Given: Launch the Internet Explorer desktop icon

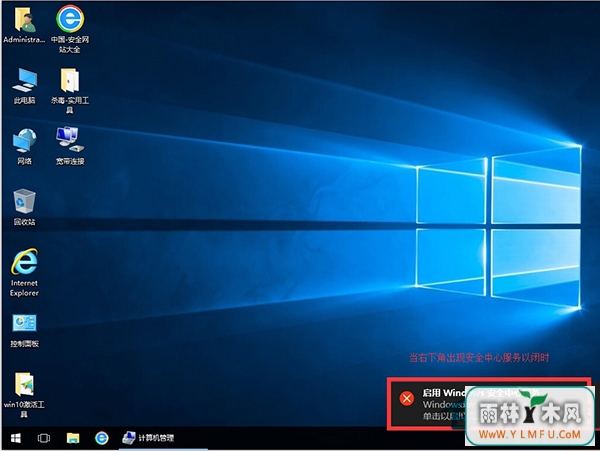Looking at the screenshot, I should coord(24,272).
